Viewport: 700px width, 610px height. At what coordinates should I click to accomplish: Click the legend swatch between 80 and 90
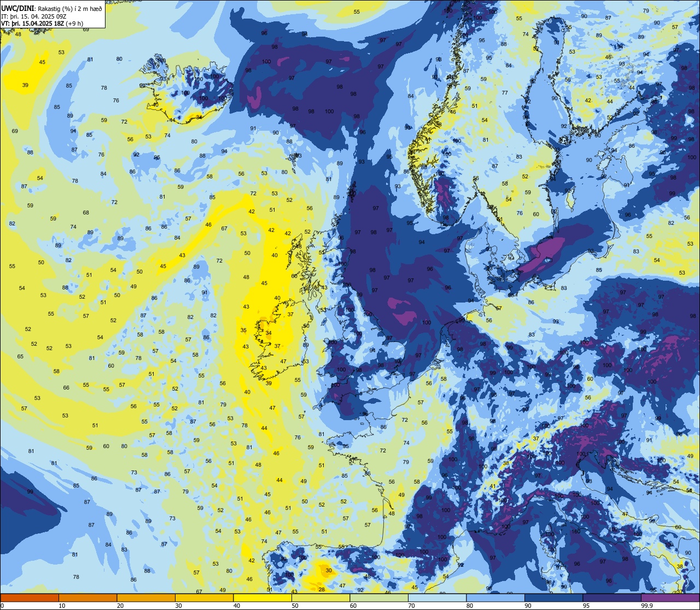(x=495, y=597)
